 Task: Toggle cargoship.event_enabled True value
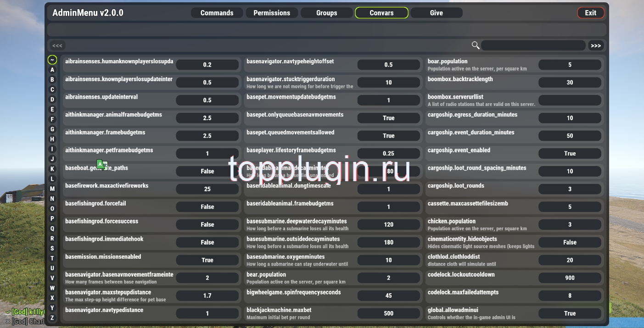pos(570,153)
